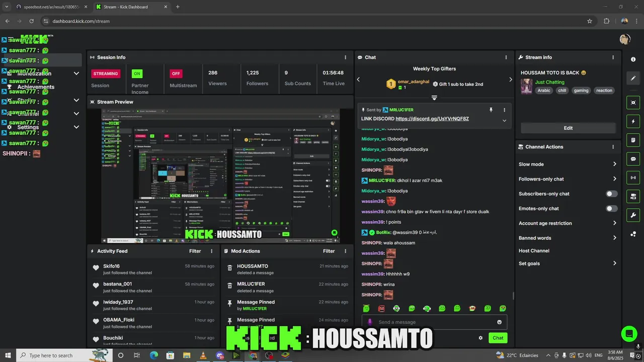Image resolution: width=644 pixels, height=362 pixels.
Task: Focus the Send a message field
Action: point(434,322)
